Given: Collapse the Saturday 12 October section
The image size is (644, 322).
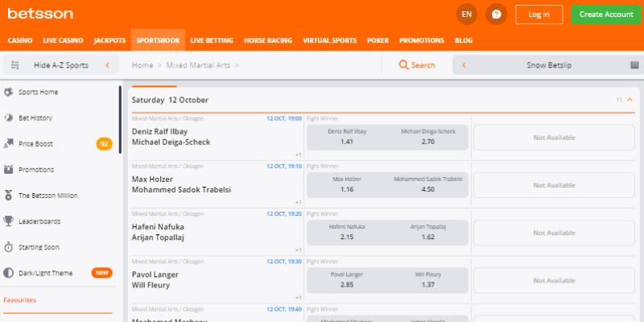Looking at the screenshot, I should point(630,100).
